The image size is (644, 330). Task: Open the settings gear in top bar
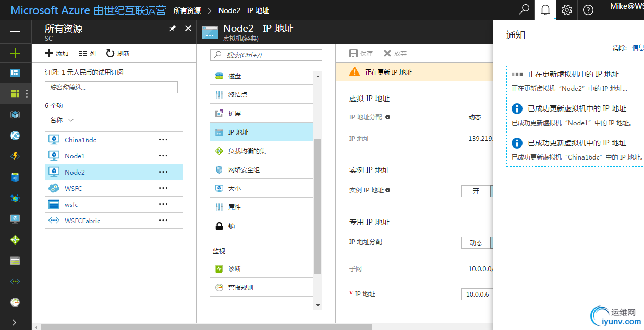tap(567, 10)
